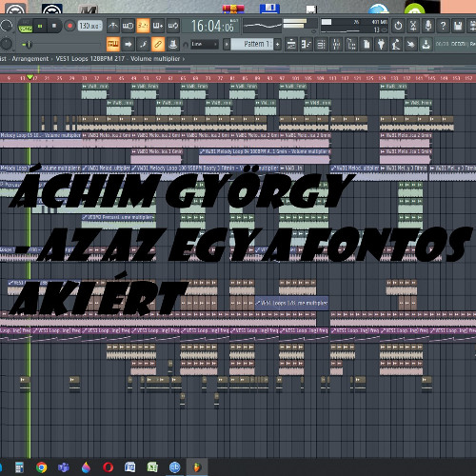476x476 pixels.
Task: Open the Plugin picker plug icon
Action: [x=381, y=45]
